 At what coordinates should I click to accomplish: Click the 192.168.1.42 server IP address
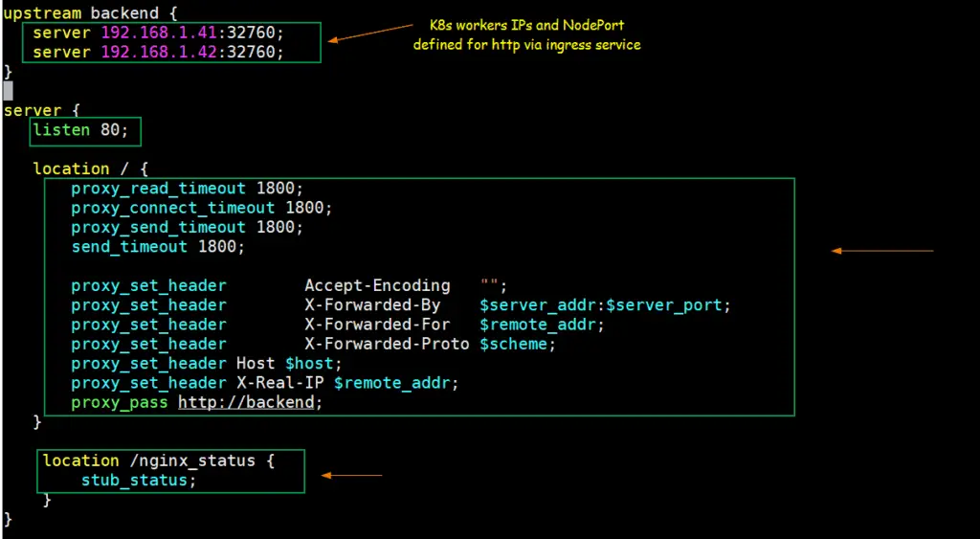tap(159, 52)
